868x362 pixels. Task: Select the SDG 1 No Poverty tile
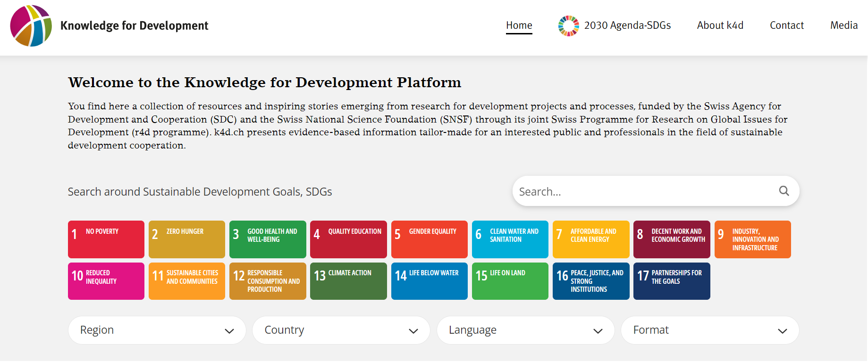tap(106, 239)
